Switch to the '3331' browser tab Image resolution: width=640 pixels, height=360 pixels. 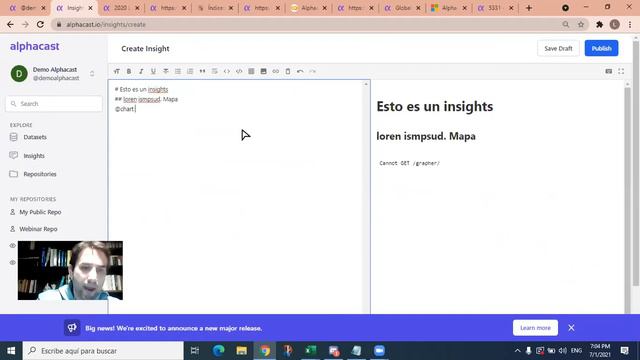pos(495,8)
